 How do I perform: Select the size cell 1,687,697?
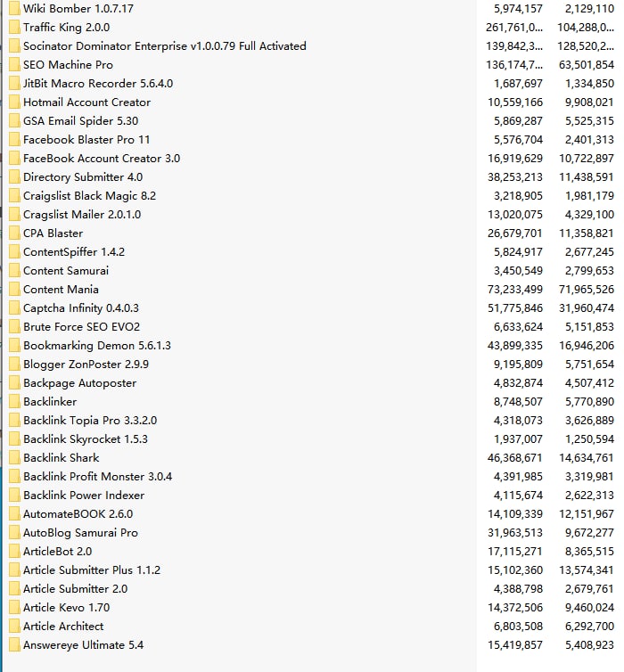coord(518,83)
